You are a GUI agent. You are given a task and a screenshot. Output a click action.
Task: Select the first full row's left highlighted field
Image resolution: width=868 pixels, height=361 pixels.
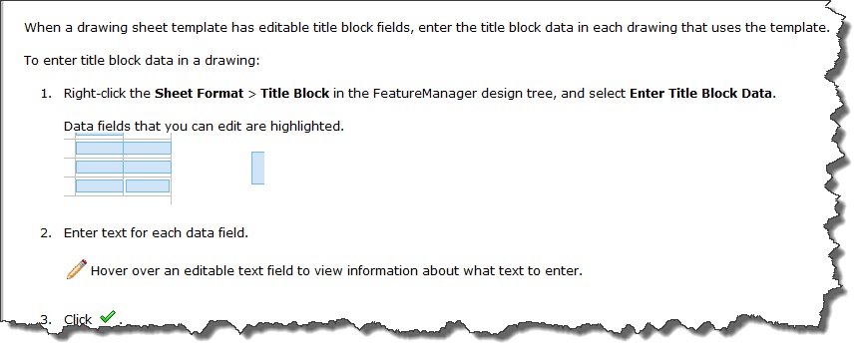pyautogui.click(x=99, y=148)
